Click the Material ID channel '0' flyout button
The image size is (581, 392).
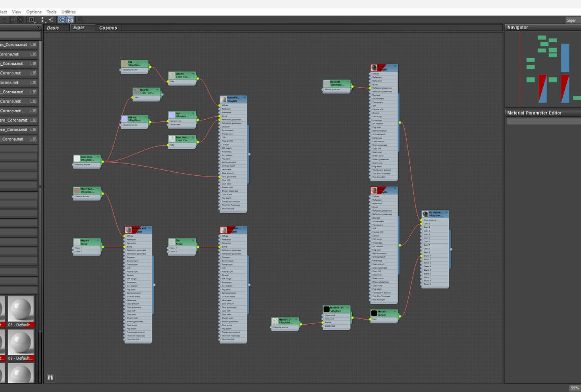click(x=32, y=20)
